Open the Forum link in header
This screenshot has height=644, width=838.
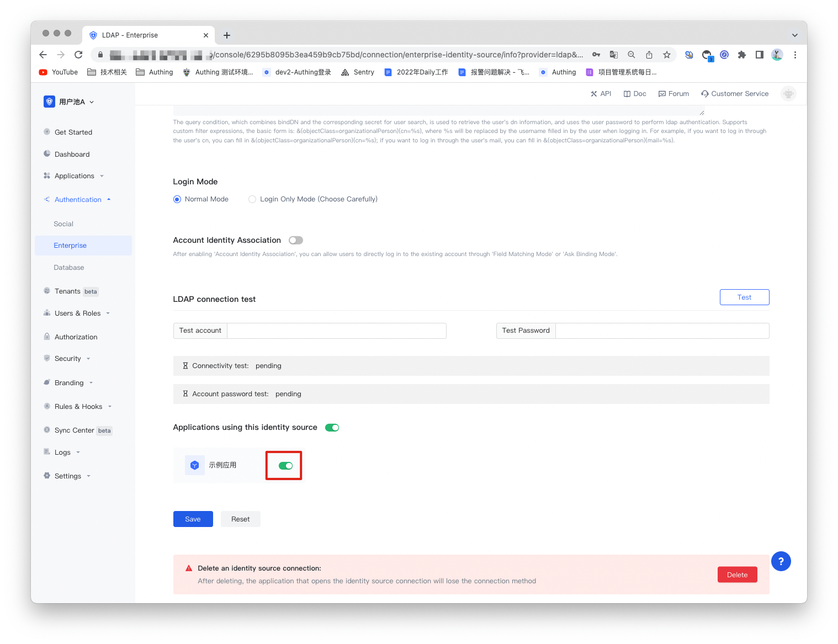673,94
